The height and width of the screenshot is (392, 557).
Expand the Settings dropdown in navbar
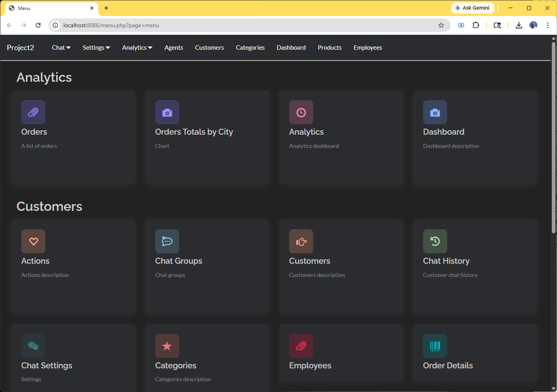[96, 48]
